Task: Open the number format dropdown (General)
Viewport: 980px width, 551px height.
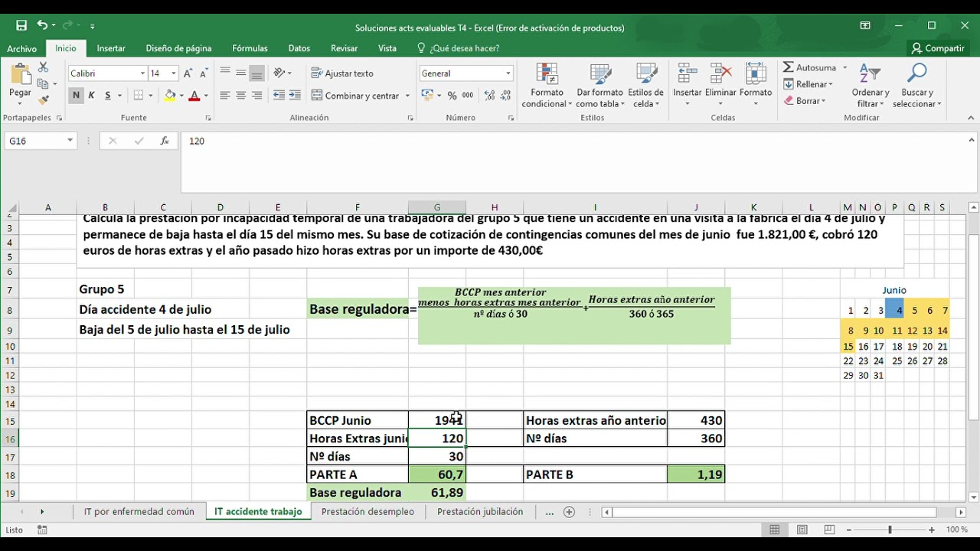Action: coord(508,73)
